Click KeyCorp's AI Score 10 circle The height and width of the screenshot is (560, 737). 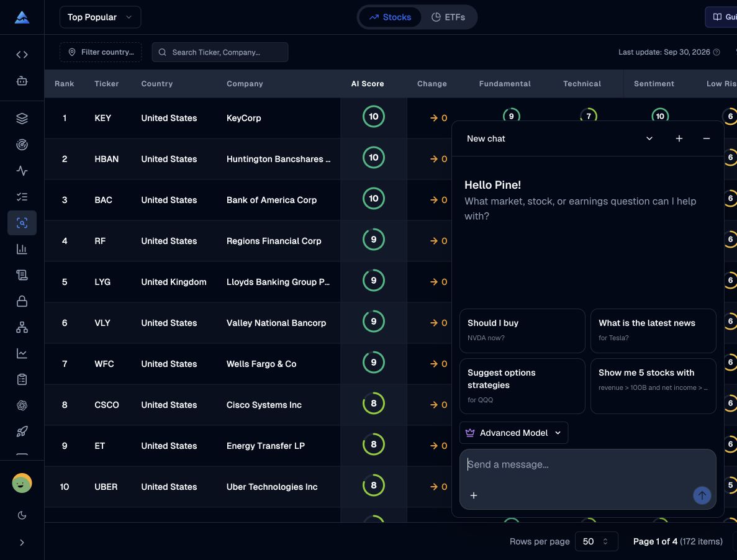tap(374, 117)
